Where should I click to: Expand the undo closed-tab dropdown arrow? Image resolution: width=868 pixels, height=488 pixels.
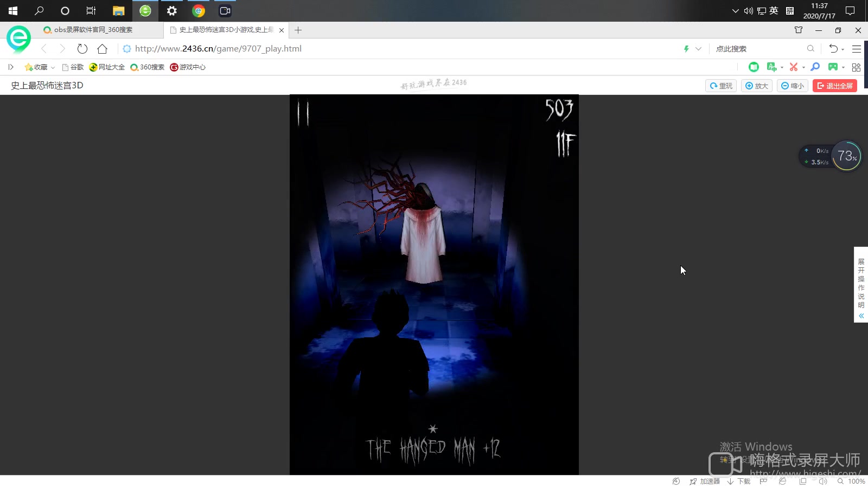843,50
